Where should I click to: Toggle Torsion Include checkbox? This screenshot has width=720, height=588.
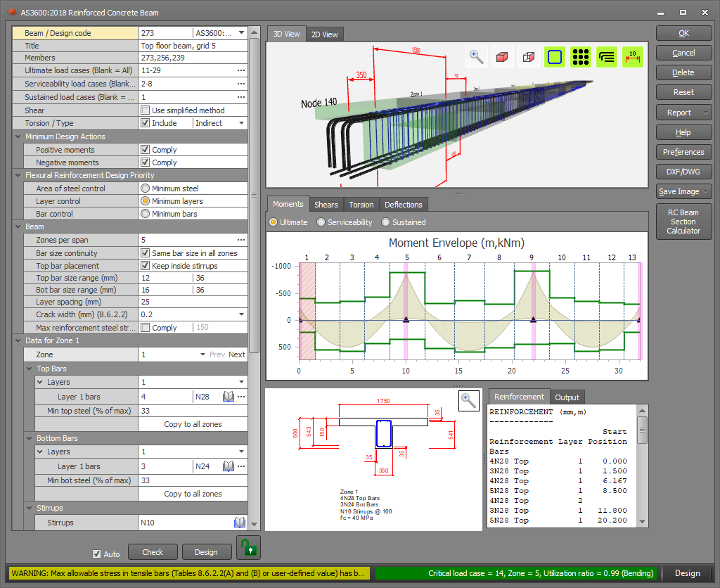click(145, 123)
